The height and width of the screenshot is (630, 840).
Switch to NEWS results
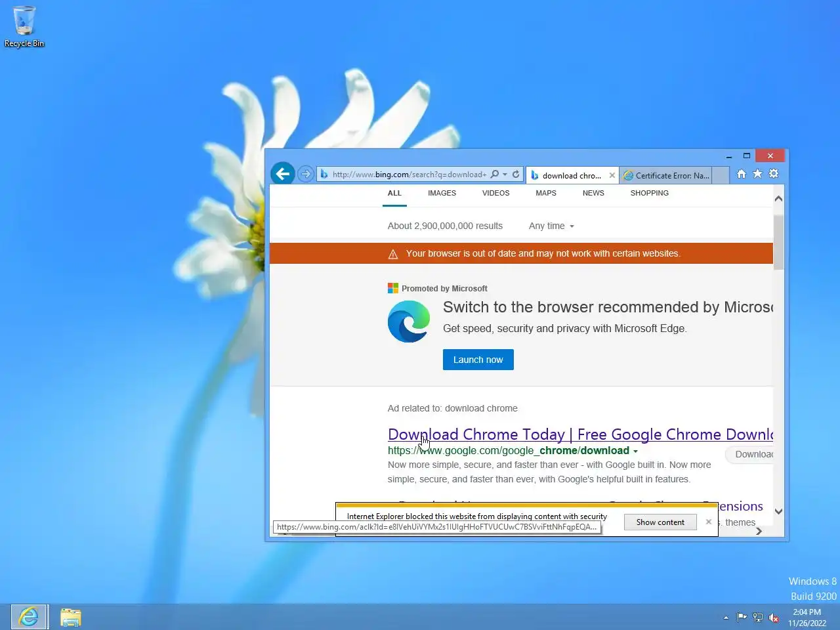coord(593,193)
